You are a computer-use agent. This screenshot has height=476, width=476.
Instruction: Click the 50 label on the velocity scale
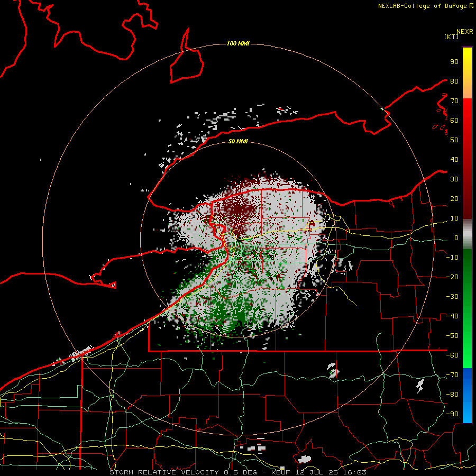point(454,140)
